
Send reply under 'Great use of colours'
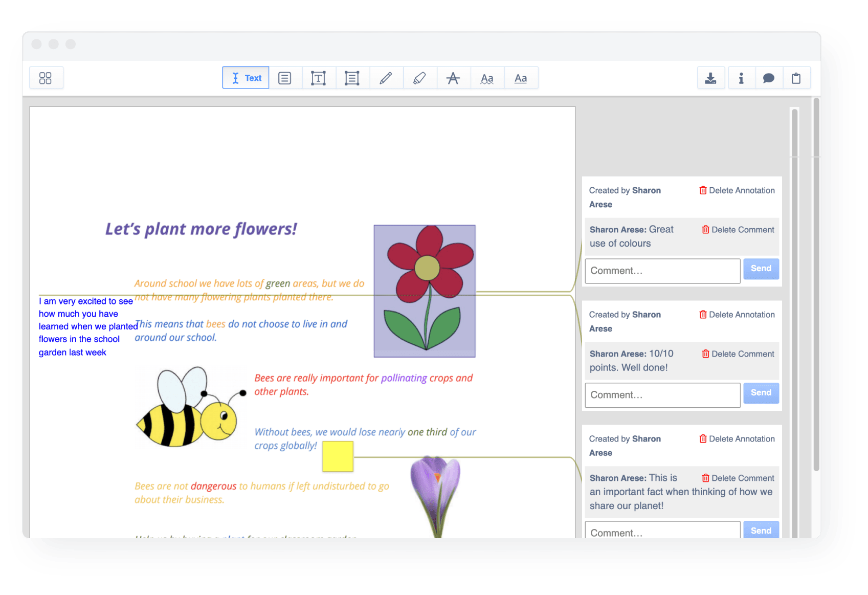click(x=761, y=269)
